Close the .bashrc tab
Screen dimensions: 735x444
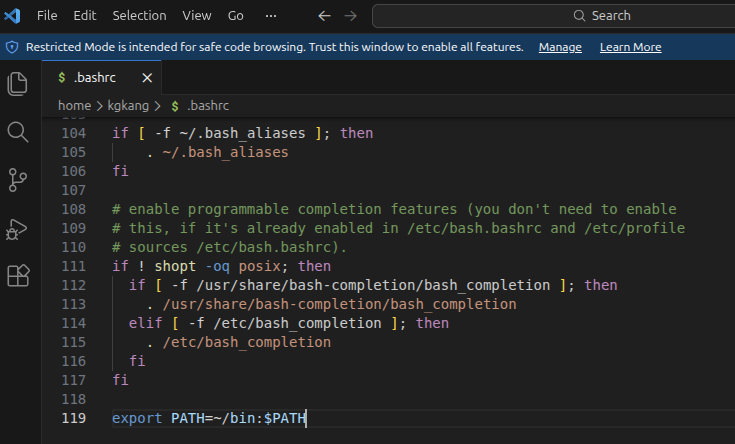pos(147,78)
